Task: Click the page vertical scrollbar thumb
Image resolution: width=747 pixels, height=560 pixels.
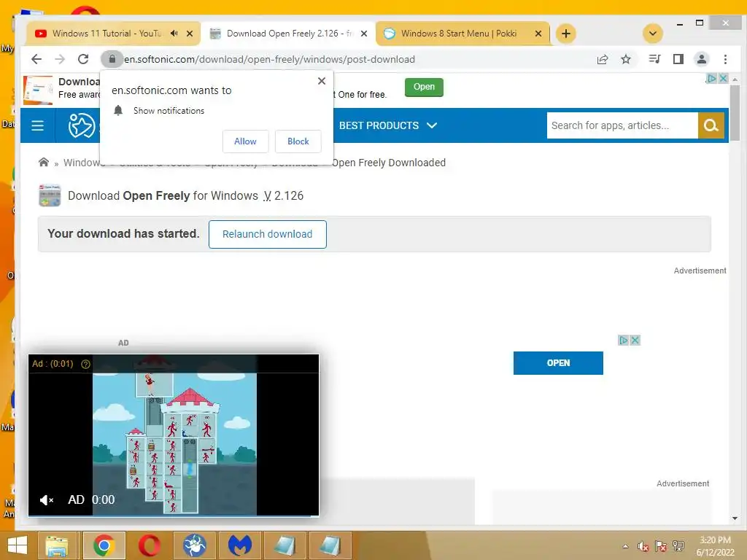Action: coord(735,112)
